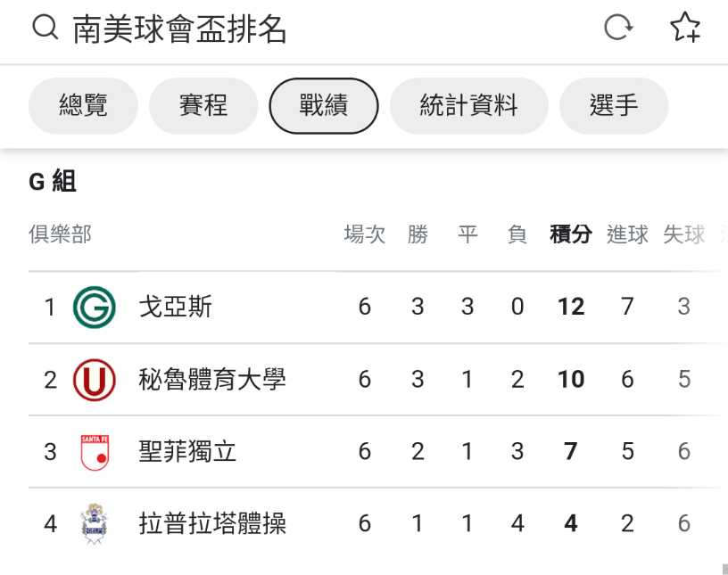Screen dimensions: 728x575
Task: Click the 場次 column header
Action: (365, 234)
